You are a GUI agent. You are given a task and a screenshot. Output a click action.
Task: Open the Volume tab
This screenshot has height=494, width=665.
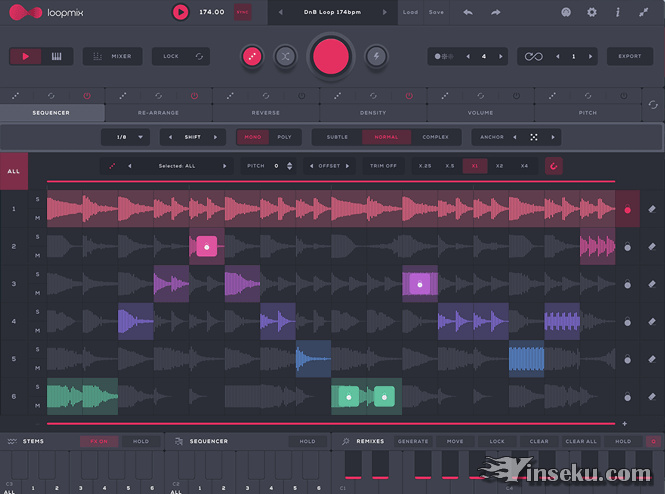point(480,113)
